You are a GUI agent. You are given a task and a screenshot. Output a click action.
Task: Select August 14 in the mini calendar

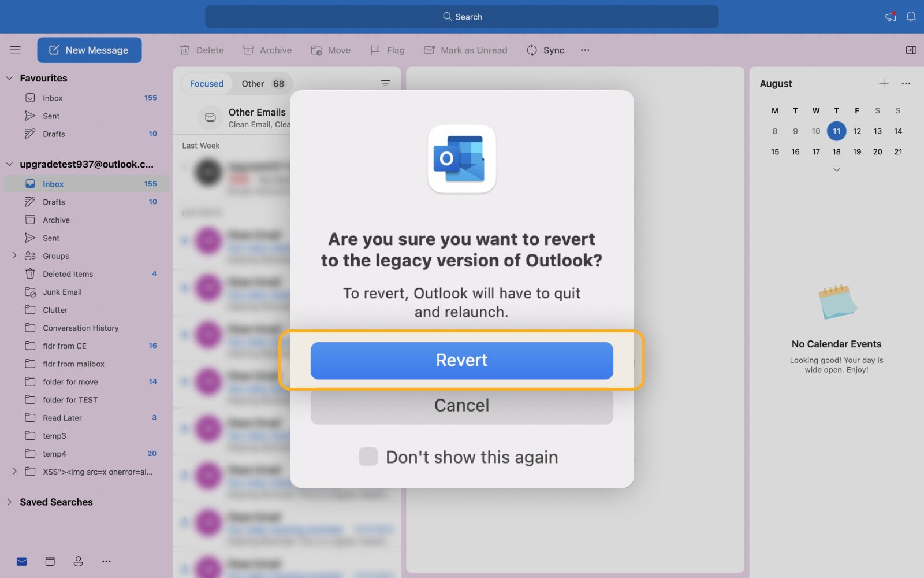point(898,131)
